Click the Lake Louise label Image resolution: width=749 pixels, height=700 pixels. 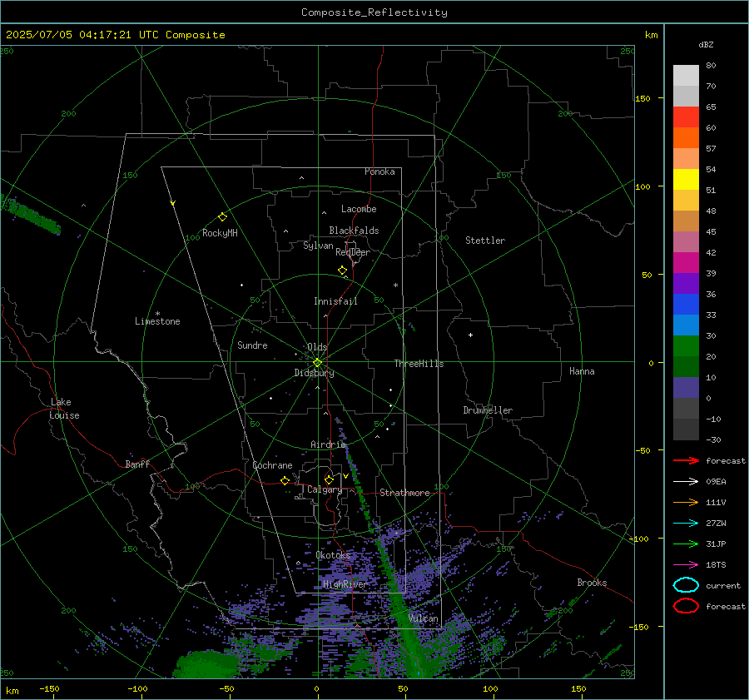[x=64, y=409]
